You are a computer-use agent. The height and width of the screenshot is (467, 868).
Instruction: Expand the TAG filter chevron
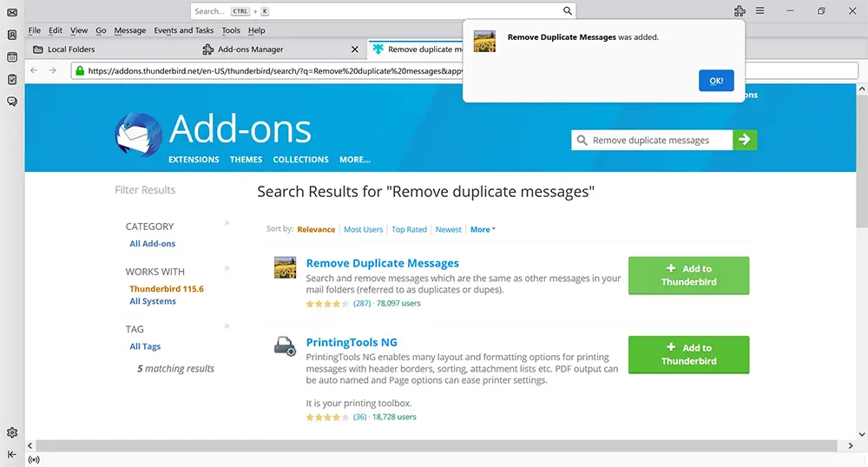coord(227,326)
